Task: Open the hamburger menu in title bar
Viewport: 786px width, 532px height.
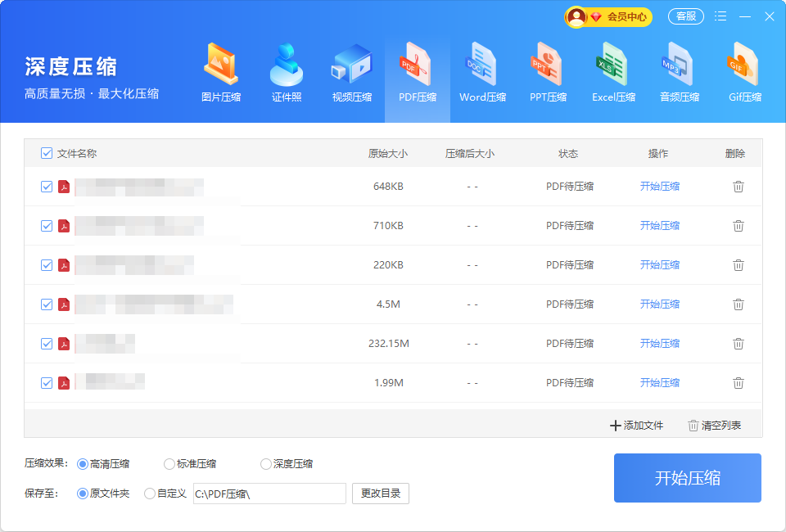Action: (x=720, y=16)
